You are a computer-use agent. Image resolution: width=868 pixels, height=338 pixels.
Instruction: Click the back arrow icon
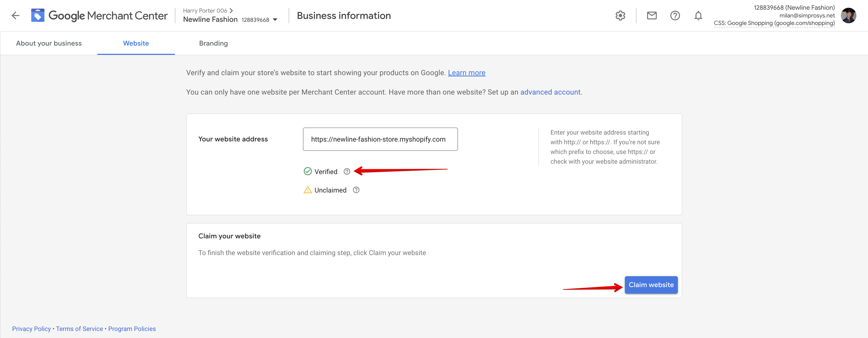pyautogui.click(x=15, y=16)
